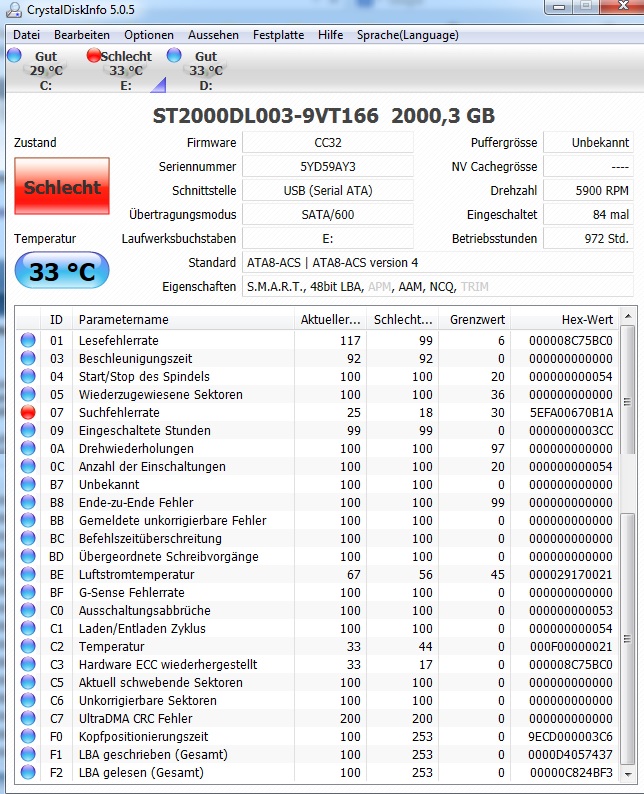This screenshot has height=794, width=644.
Task: Click the red status orb for drive E:
Action: 94,55
